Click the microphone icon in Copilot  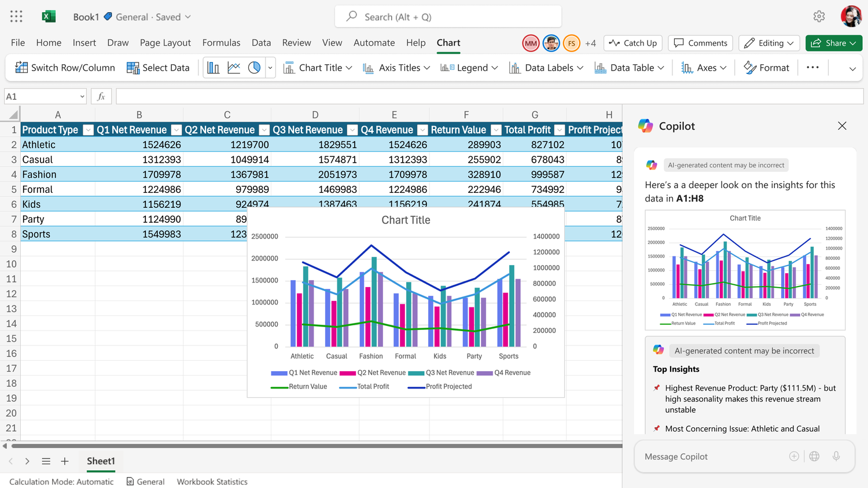click(836, 456)
